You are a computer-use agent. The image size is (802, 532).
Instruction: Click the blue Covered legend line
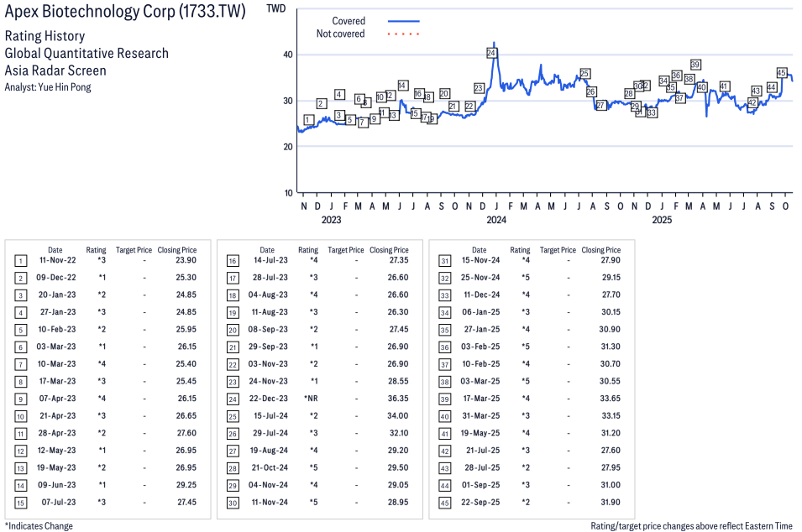tap(403, 21)
